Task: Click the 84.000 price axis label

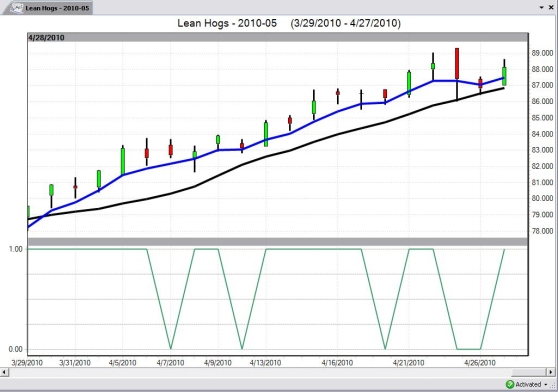Action: [542, 134]
